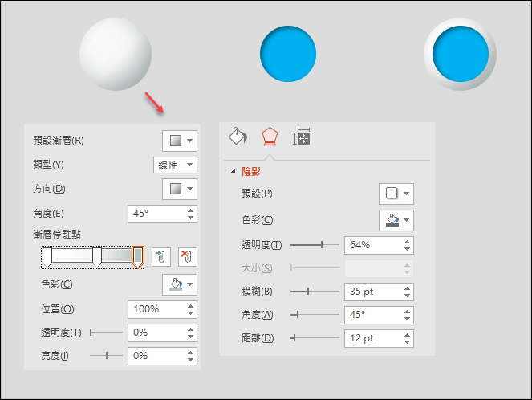Collapse the 陰影 shadow section
532x400 pixels.
(x=233, y=171)
